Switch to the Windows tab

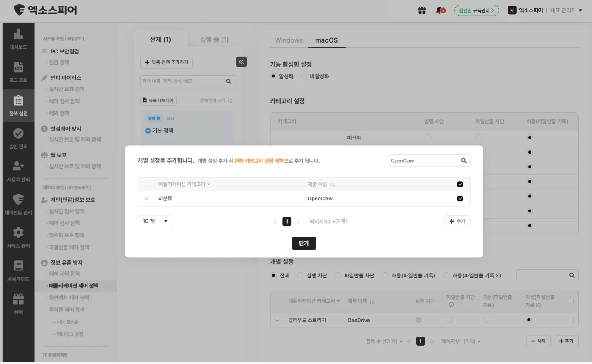288,40
